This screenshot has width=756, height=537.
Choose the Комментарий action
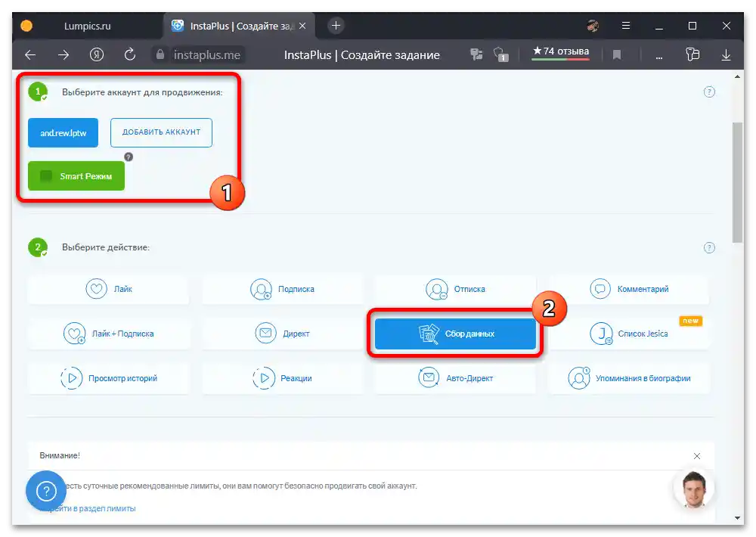coord(629,289)
